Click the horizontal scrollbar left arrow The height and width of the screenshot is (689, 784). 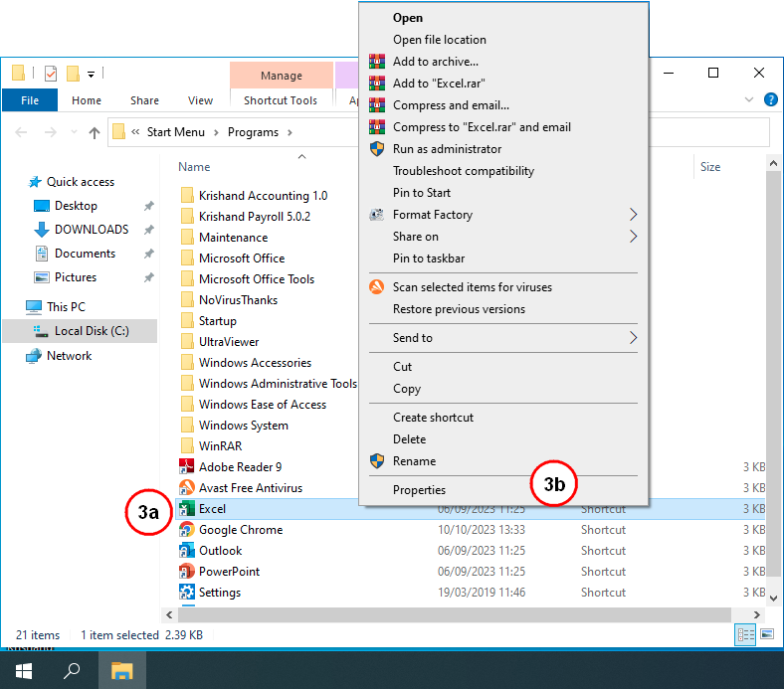tap(169, 615)
